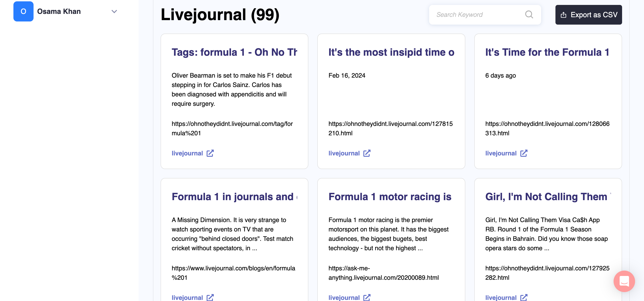The width and height of the screenshot is (644, 301).
Task: Click the 'Feb 16, 2024' date text
Action: [347, 76]
